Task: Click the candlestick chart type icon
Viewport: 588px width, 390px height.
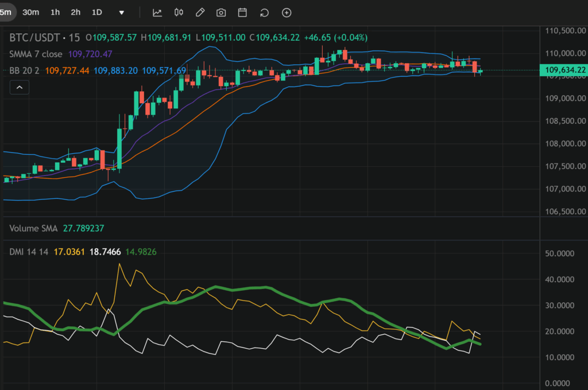Action: [179, 13]
